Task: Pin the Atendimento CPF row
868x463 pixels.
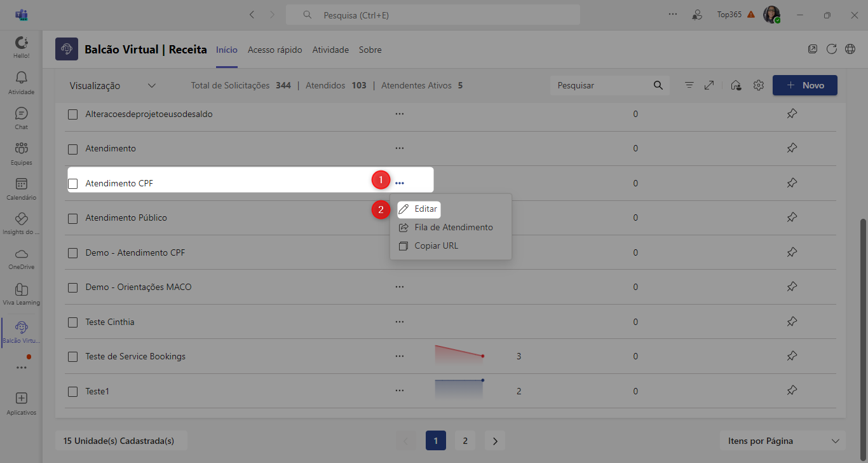Action: pos(792,183)
